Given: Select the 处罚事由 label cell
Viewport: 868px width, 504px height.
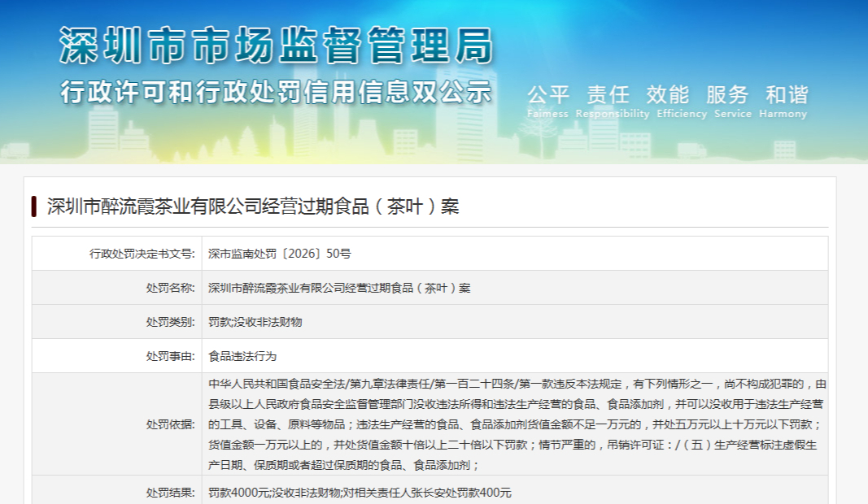Looking at the screenshot, I should pos(117,356).
